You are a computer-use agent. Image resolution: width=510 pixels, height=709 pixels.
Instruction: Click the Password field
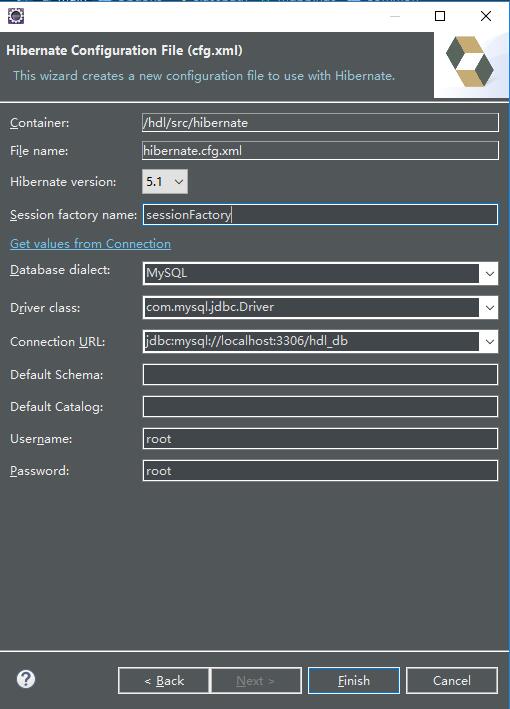pyautogui.click(x=320, y=471)
